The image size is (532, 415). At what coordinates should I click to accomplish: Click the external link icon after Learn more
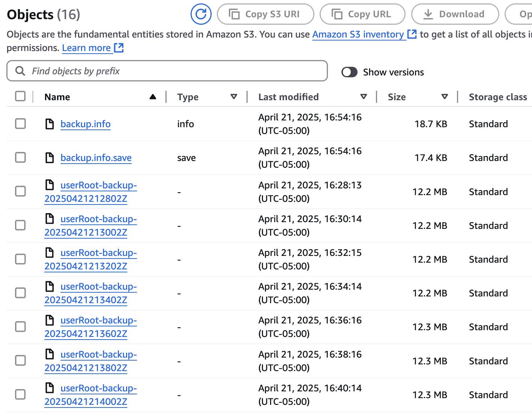point(119,48)
